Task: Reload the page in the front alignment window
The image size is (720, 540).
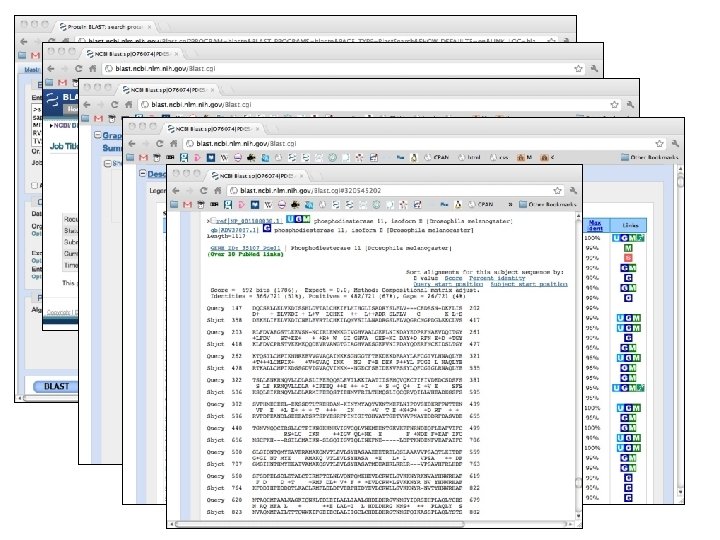Action: point(203,191)
